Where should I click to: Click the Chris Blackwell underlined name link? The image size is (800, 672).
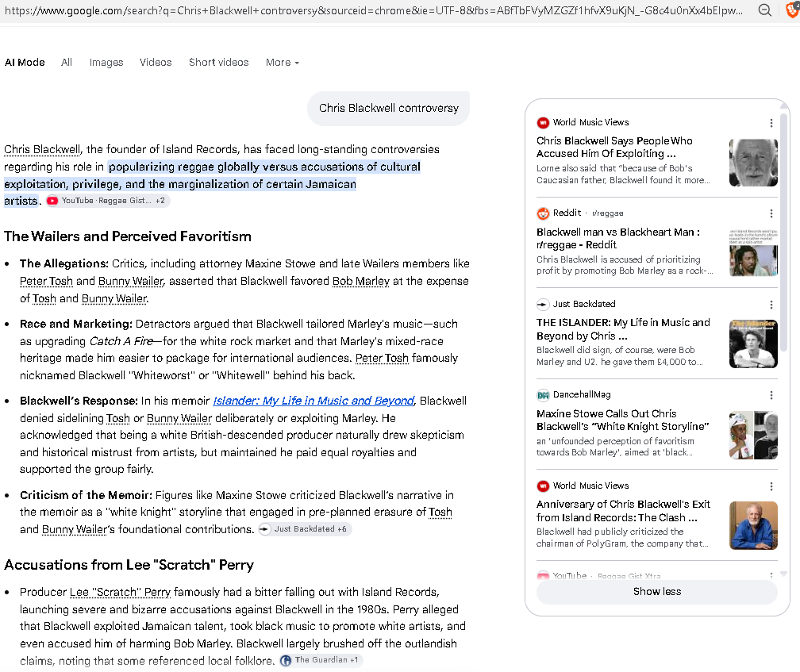point(42,149)
